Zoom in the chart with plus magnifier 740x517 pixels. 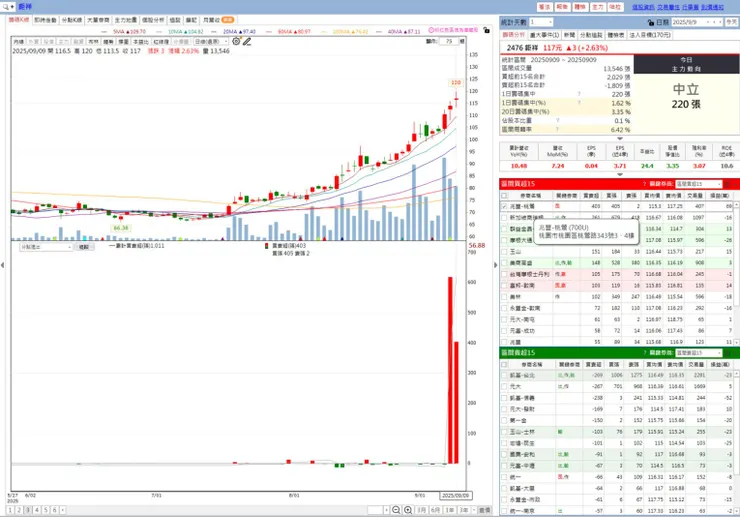pyautogui.click(x=408, y=510)
